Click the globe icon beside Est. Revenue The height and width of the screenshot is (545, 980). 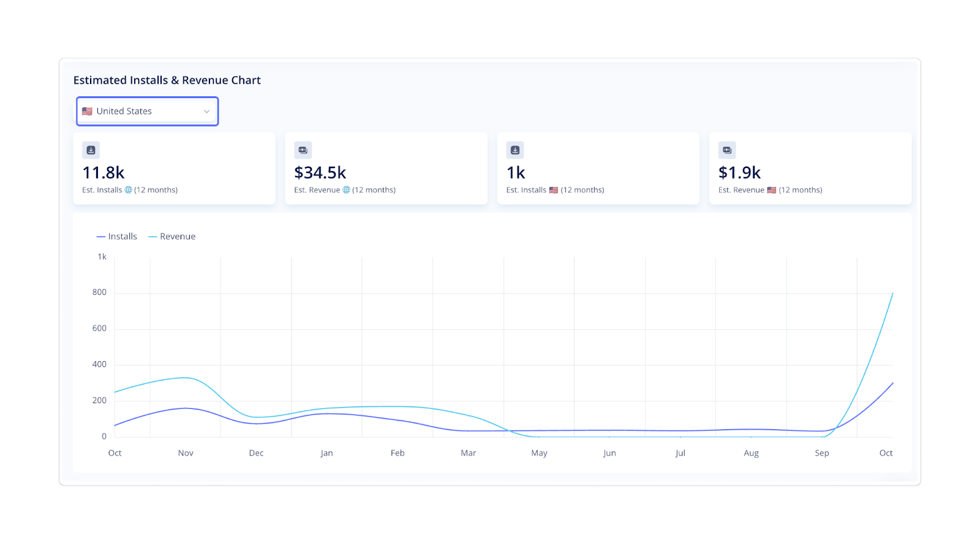coord(346,190)
